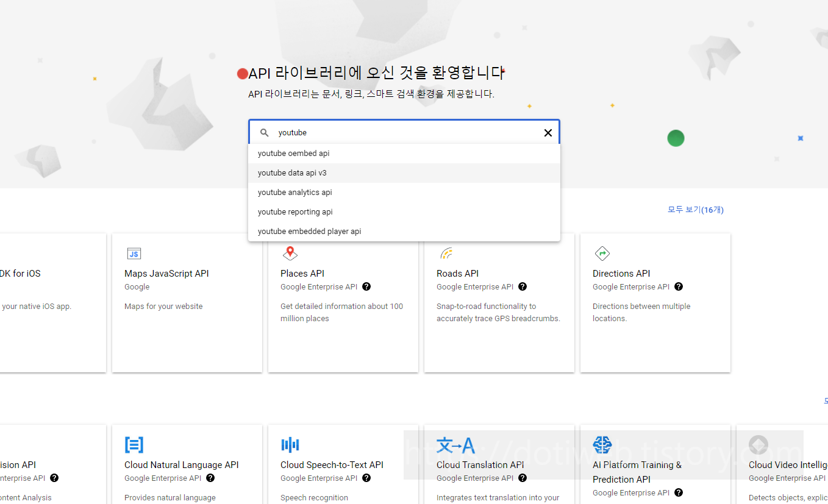
Task: Click the AI Platform brain icon
Action: coord(602,445)
